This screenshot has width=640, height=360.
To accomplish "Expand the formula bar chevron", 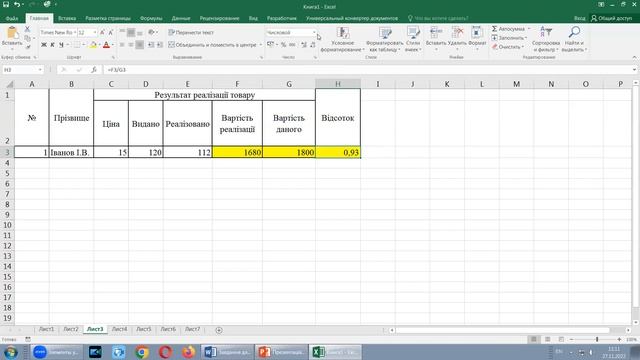I will (x=634, y=70).
